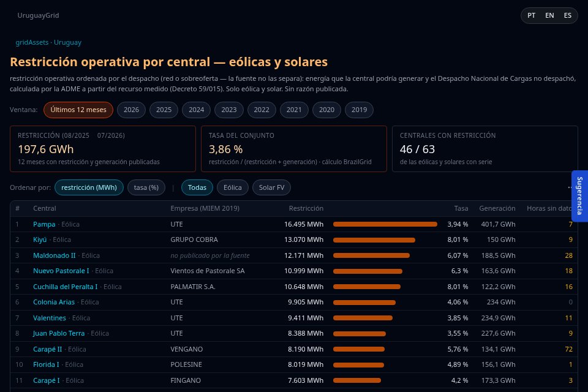Open the Colonia Arias plant link
Viewport: 588px width, 392px height.
click(54, 302)
